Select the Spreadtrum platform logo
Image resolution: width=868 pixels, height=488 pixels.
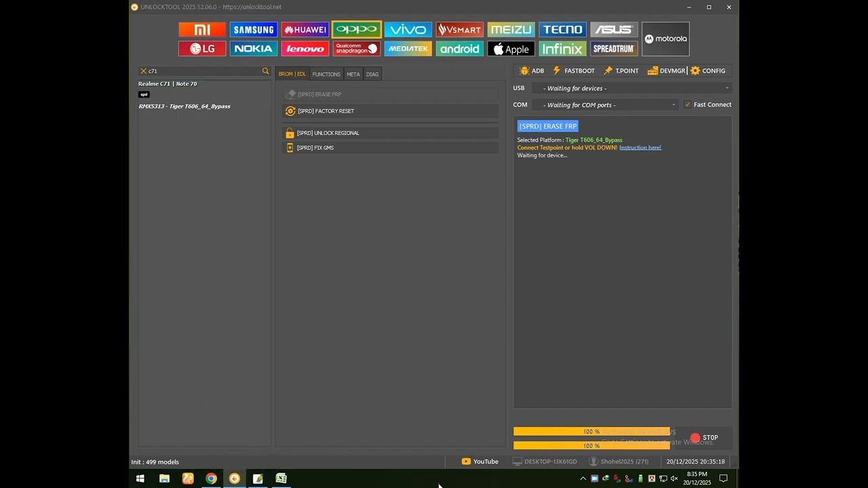click(614, 49)
